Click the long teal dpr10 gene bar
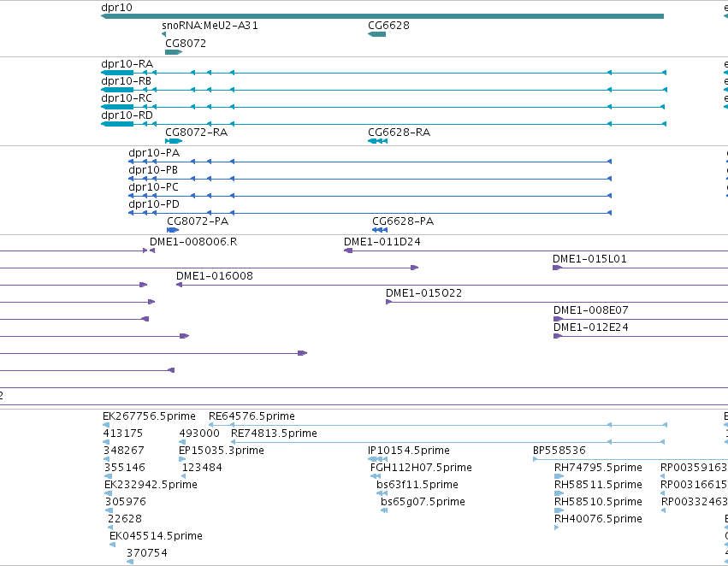The image size is (728, 566). pos(382,16)
